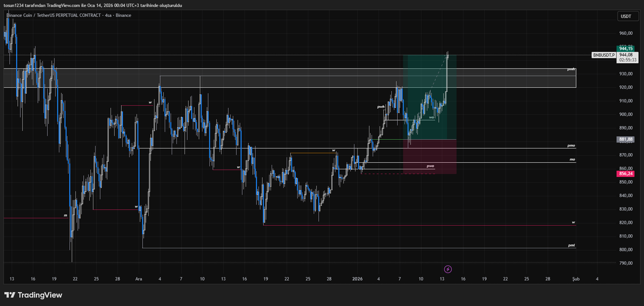Click the 2026 year label on time axis
644x306 pixels.
(x=357, y=279)
